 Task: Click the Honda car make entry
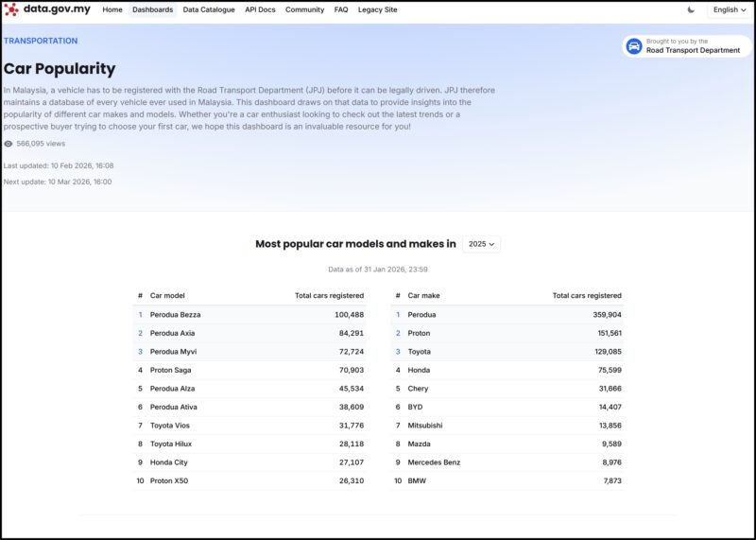[x=419, y=370]
